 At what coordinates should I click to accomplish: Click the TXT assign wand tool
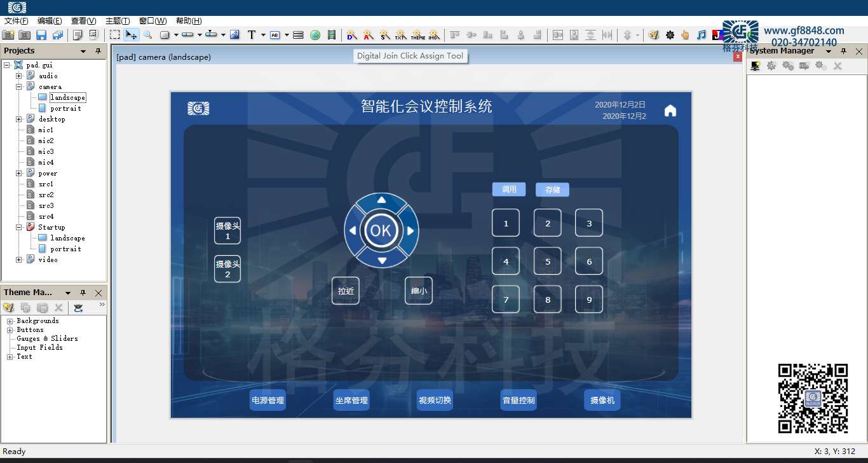coord(401,35)
